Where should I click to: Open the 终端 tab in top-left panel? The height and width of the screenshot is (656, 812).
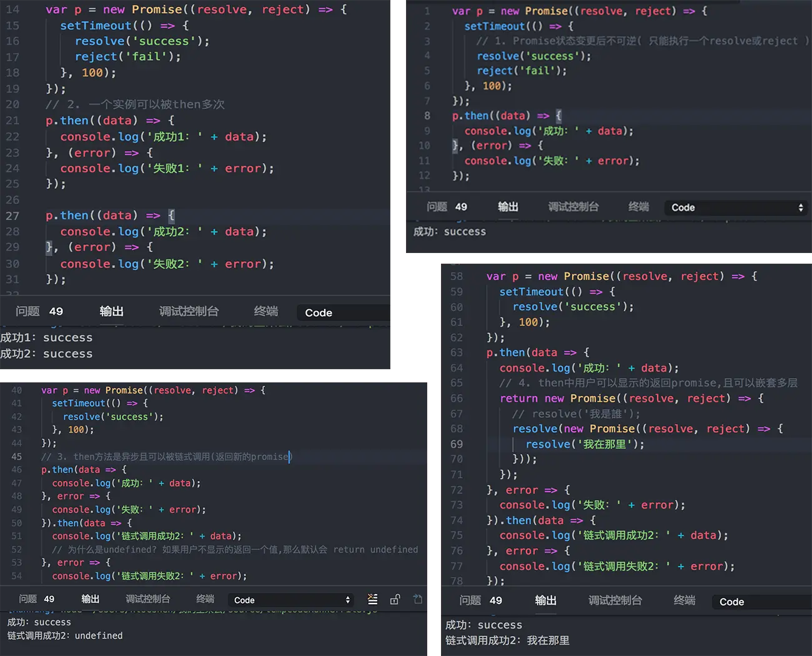[x=265, y=312]
